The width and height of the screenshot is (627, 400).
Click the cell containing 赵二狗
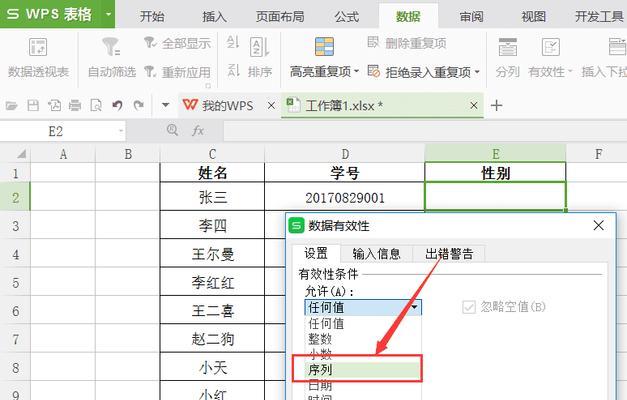click(x=212, y=339)
